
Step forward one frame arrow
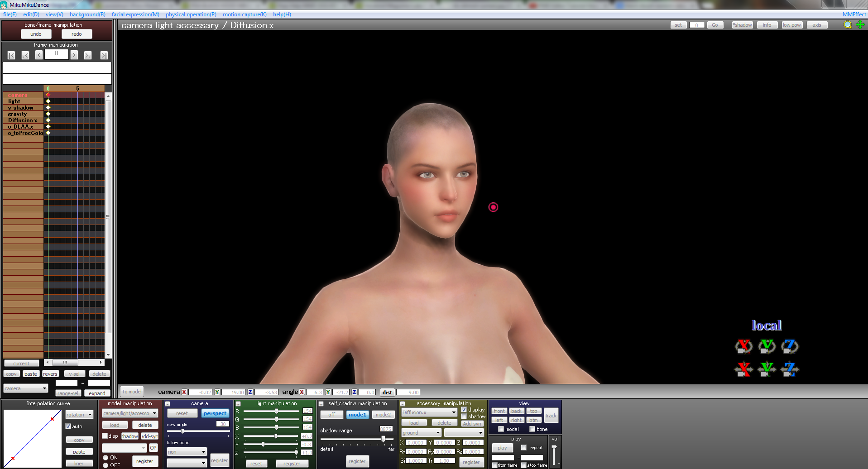click(x=74, y=55)
